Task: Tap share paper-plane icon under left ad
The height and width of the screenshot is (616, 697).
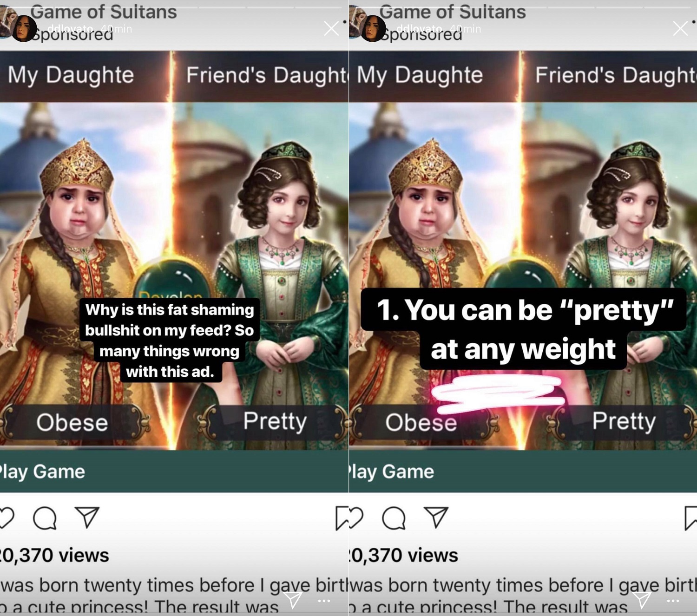Action: [87, 517]
